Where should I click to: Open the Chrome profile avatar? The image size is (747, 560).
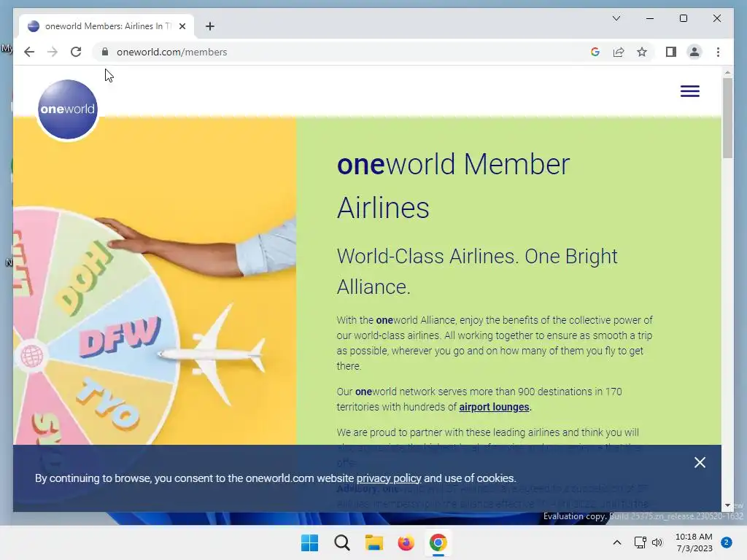pyautogui.click(x=694, y=52)
